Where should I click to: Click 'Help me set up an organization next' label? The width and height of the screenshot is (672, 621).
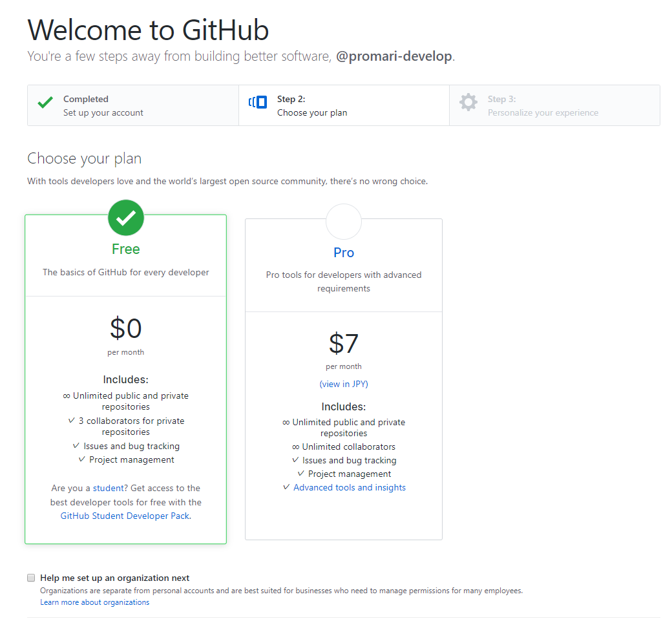115,578
